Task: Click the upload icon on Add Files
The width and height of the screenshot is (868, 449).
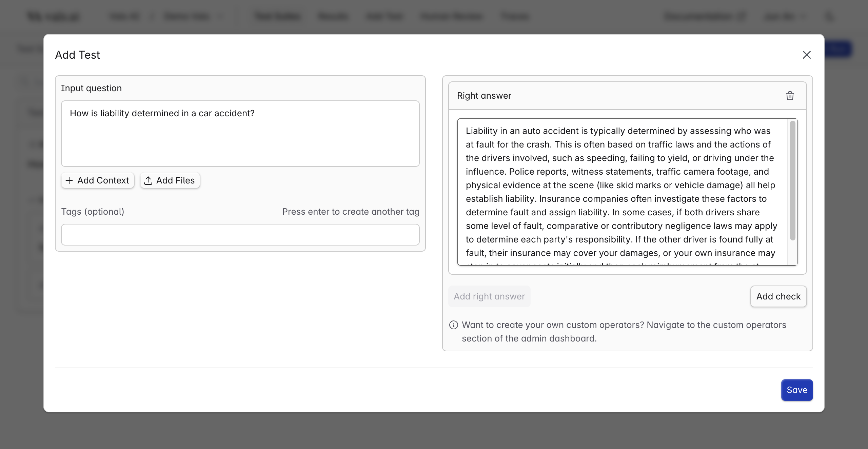Action: (x=148, y=180)
